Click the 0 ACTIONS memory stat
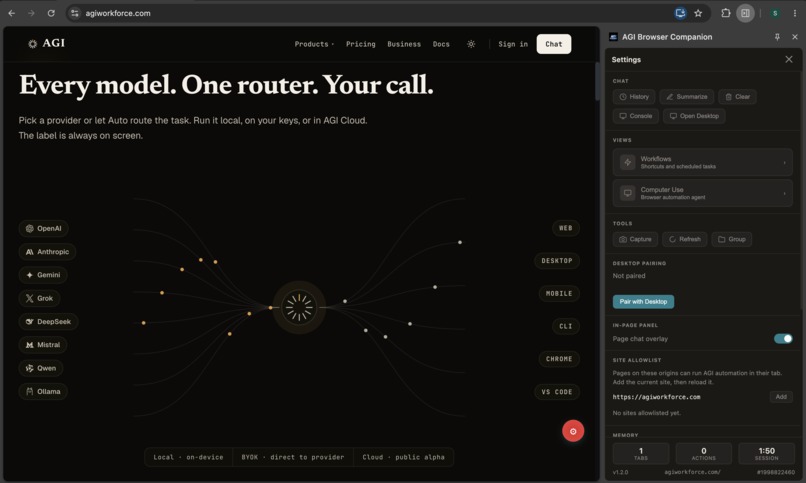The width and height of the screenshot is (806, 483). [x=703, y=454]
